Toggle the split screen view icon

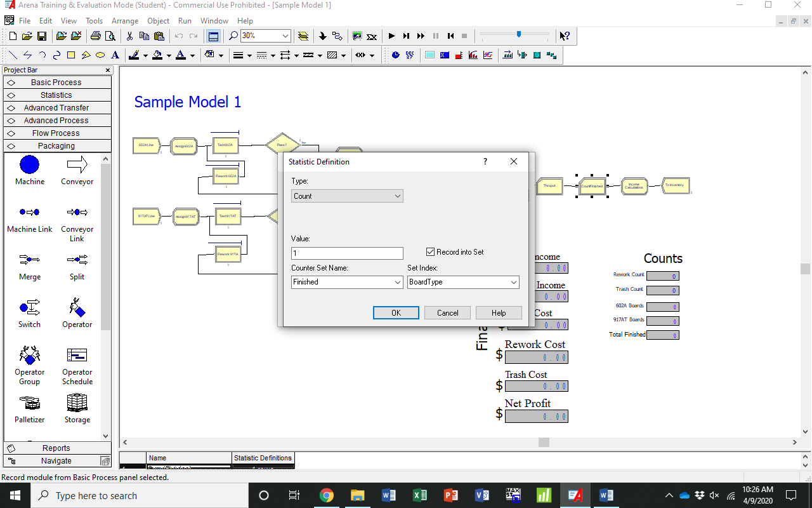213,36
